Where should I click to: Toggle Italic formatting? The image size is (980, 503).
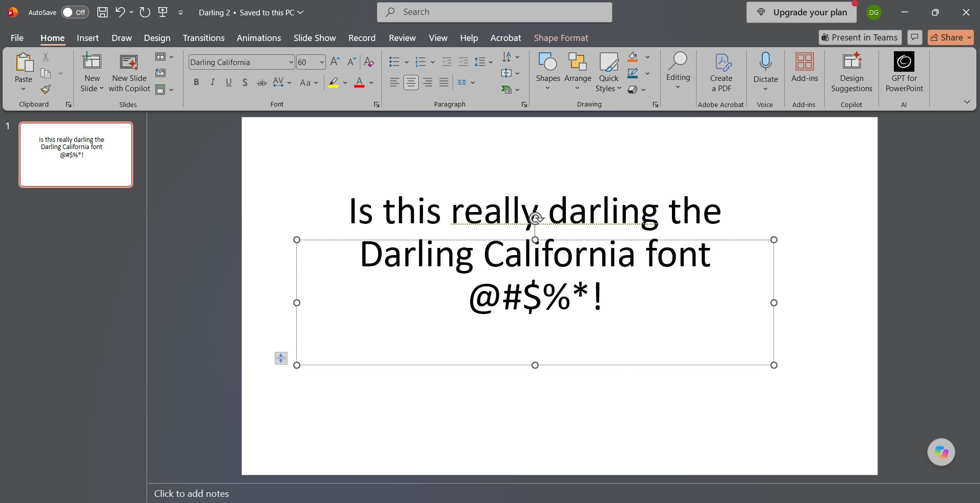[x=212, y=82]
